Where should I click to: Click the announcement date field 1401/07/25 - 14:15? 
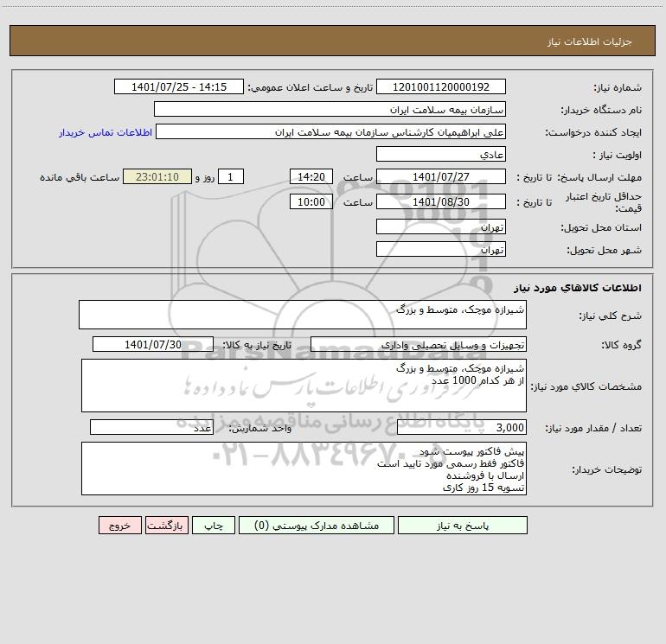[x=179, y=86]
